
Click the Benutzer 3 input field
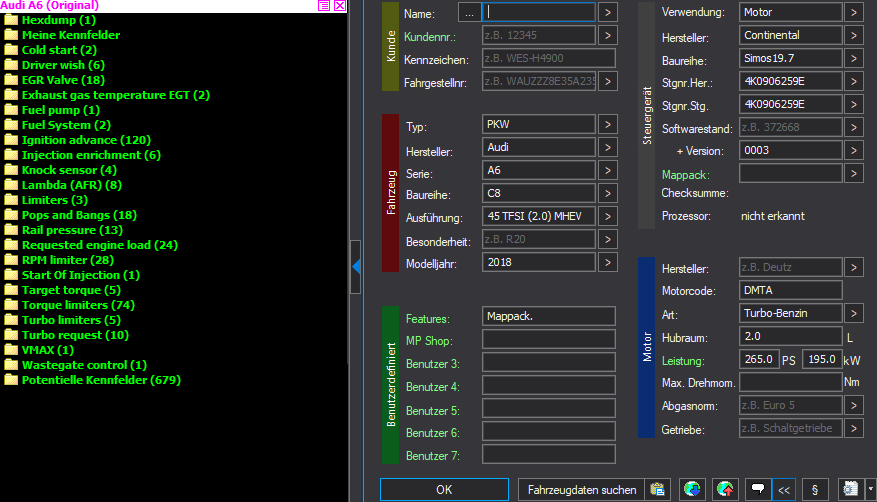click(x=549, y=362)
